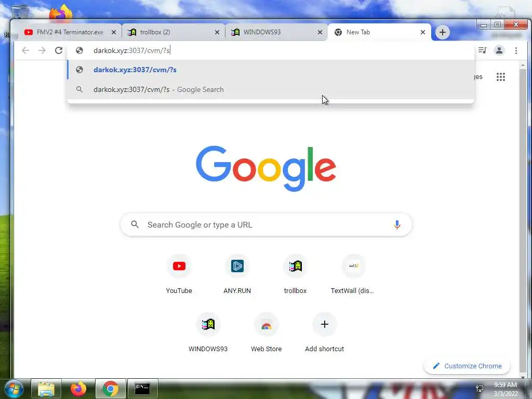Close the WINDOWS93 tab
Image resolution: width=532 pixels, height=399 pixels.
(x=320, y=32)
